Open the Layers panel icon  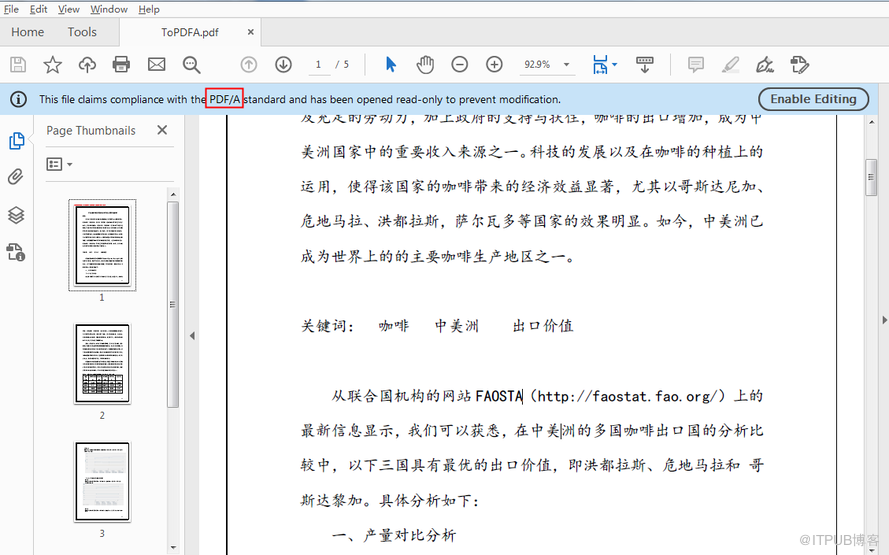click(16, 215)
